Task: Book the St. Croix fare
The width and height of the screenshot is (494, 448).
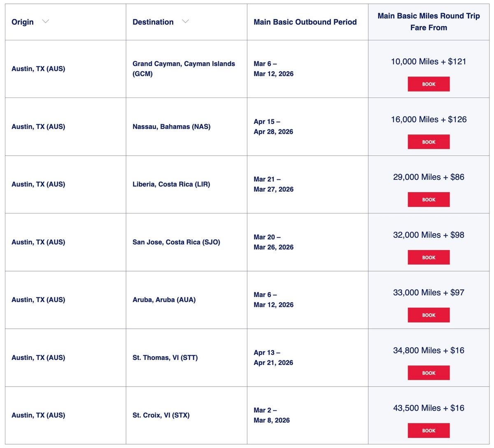Action: tap(429, 430)
